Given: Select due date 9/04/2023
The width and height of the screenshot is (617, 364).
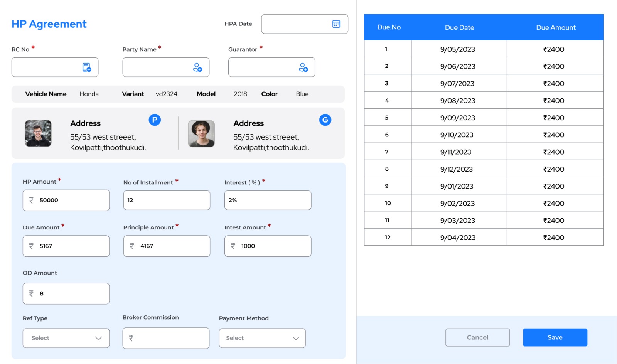Looking at the screenshot, I should pos(458,238).
